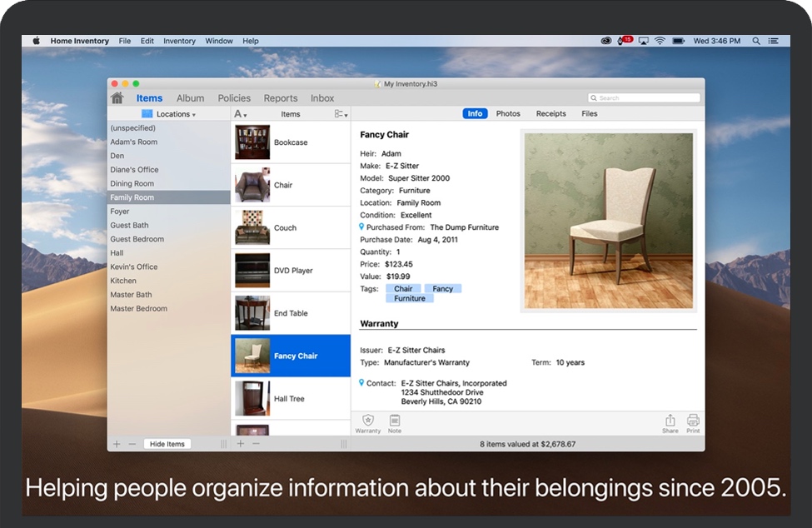Viewport: 812px width, 528px height.
Task: Switch to the Receipts tab
Action: click(x=550, y=114)
